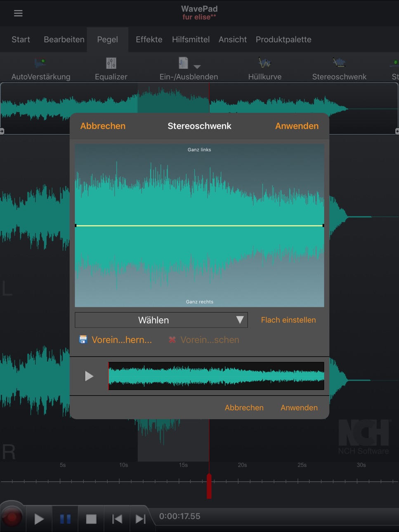Open the Hüllkurve envelope tool

click(x=265, y=69)
